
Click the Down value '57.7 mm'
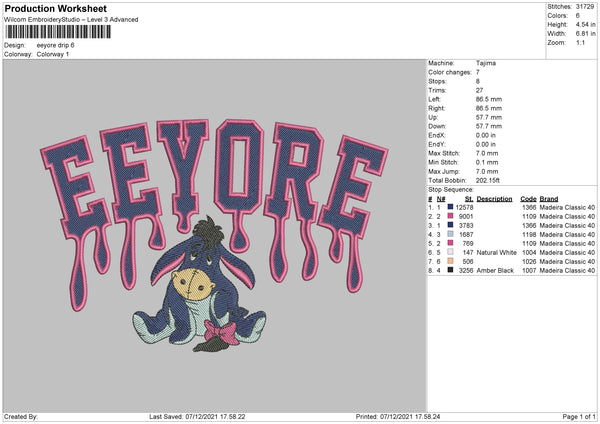(489, 126)
